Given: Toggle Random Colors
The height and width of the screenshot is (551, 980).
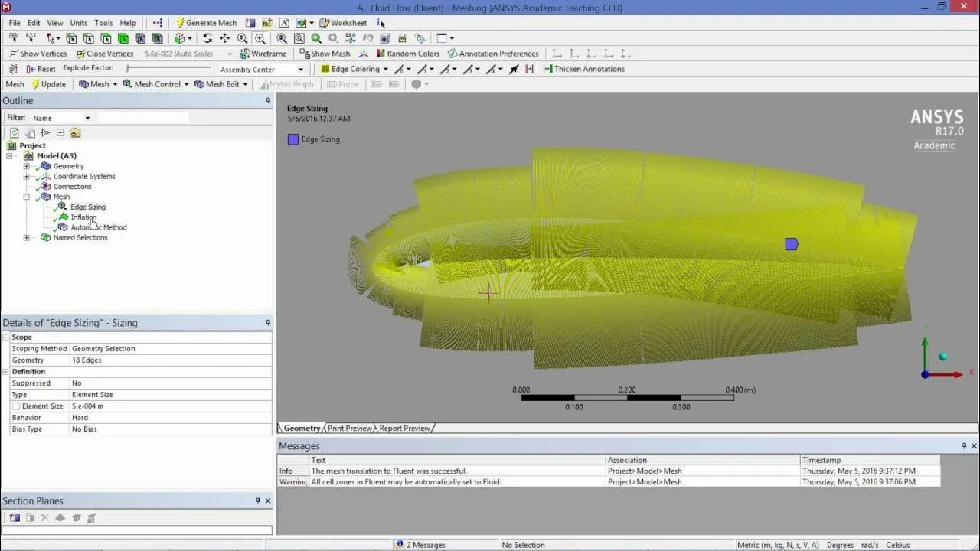Looking at the screenshot, I should pyautogui.click(x=408, y=54).
